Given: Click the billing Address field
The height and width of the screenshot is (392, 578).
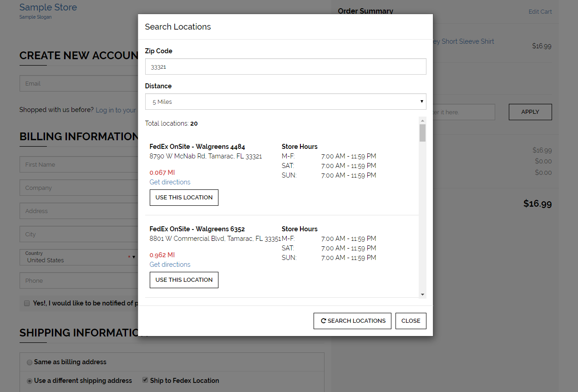Looking at the screenshot, I should (79, 211).
